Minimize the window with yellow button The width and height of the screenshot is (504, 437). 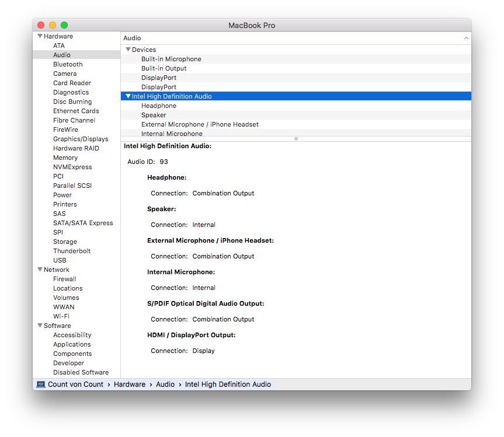click(53, 25)
